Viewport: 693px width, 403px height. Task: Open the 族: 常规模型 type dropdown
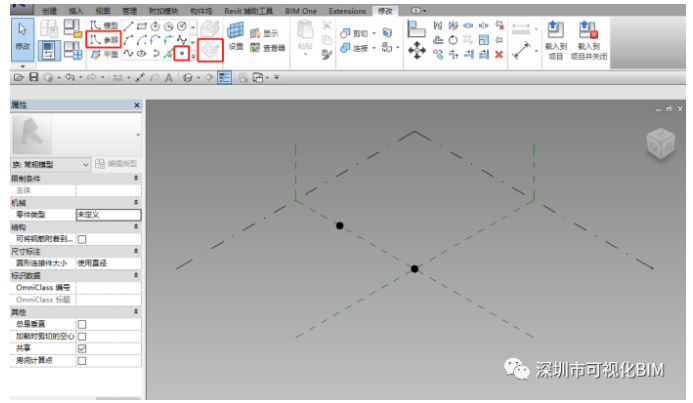point(50,164)
